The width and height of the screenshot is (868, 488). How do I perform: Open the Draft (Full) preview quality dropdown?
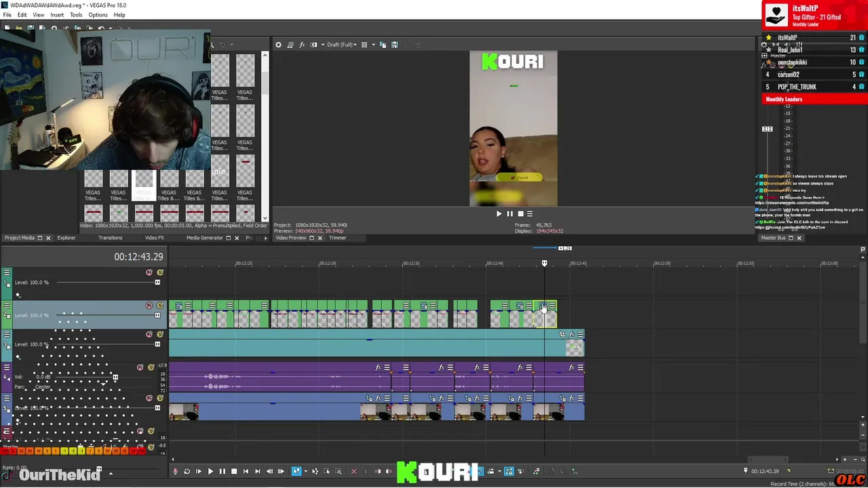pos(342,45)
